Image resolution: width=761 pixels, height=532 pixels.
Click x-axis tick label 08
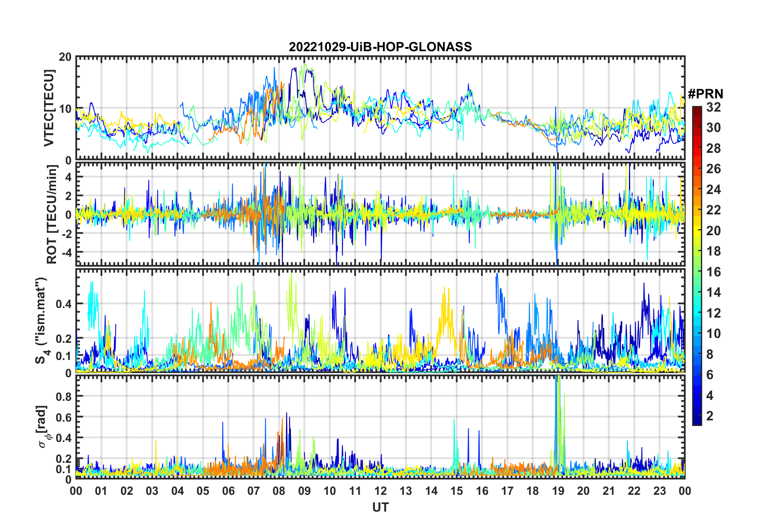279,491
